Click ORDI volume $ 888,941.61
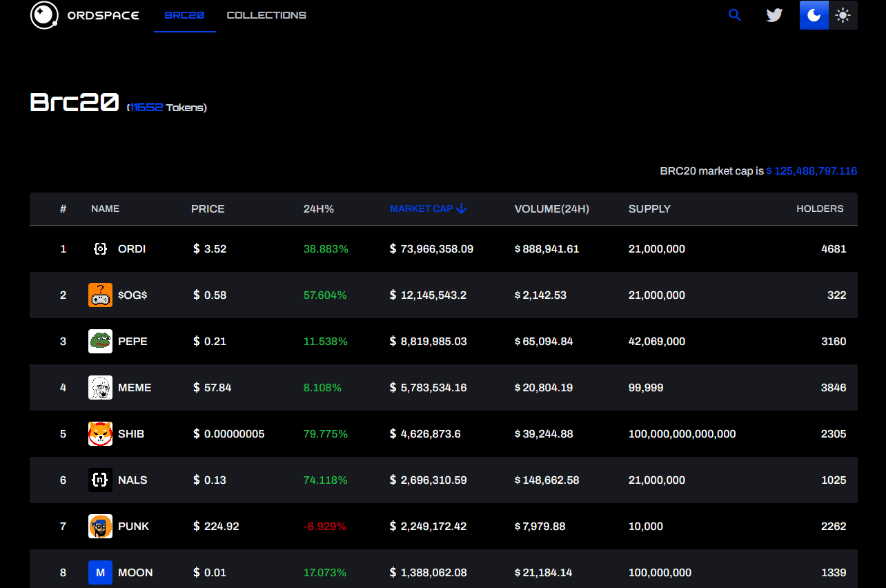The image size is (886, 588). click(x=547, y=248)
